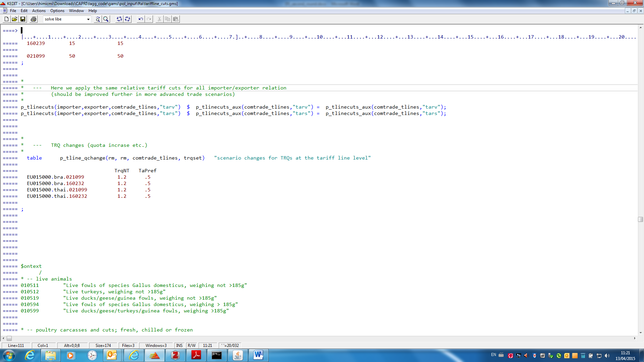Click the first arrows-rectangle toolbar icon
Image resolution: width=644 pixels, height=362 pixels.
pos(119,19)
